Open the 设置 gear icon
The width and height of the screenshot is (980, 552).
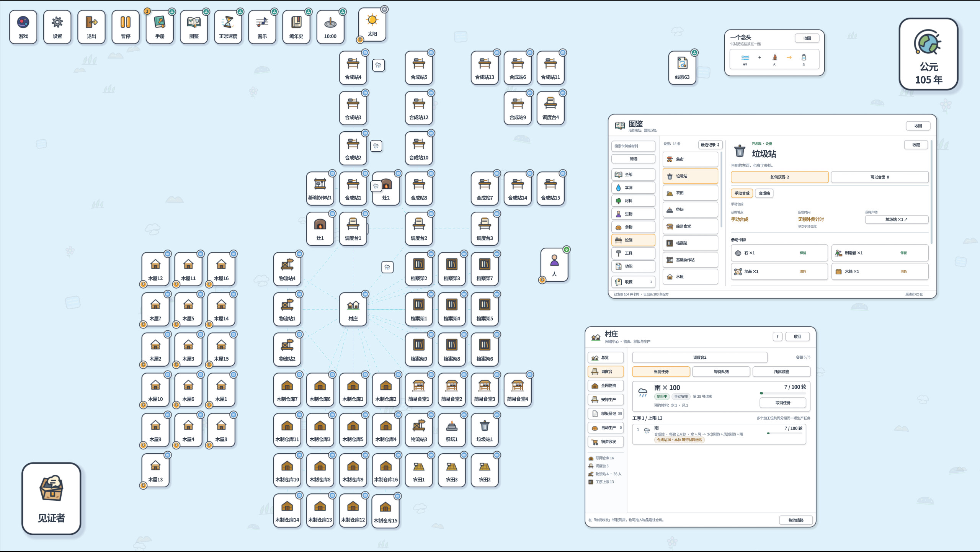57,27
